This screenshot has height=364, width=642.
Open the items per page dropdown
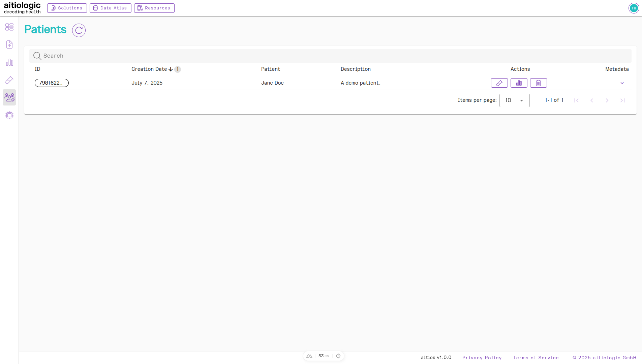click(514, 100)
